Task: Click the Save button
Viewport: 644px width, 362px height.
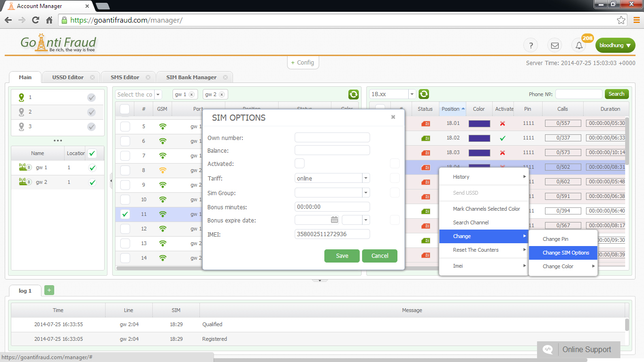Action: click(342, 255)
